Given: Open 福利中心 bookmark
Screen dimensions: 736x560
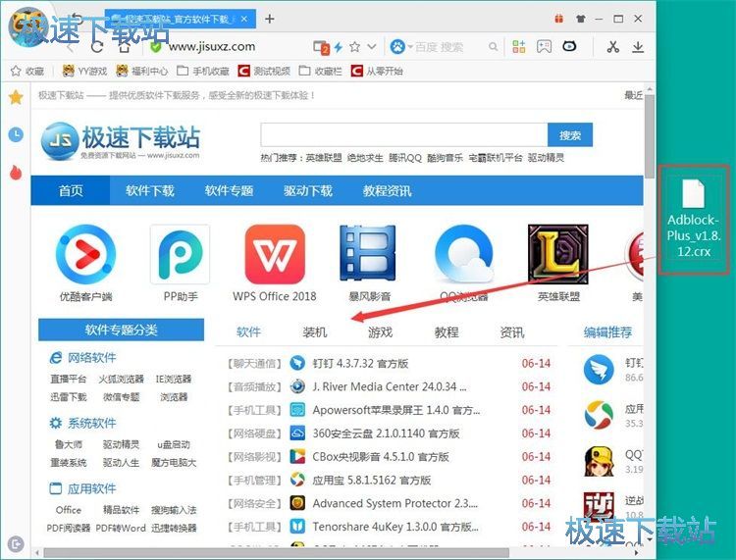Looking at the screenshot, I should (x=141, y=71).
